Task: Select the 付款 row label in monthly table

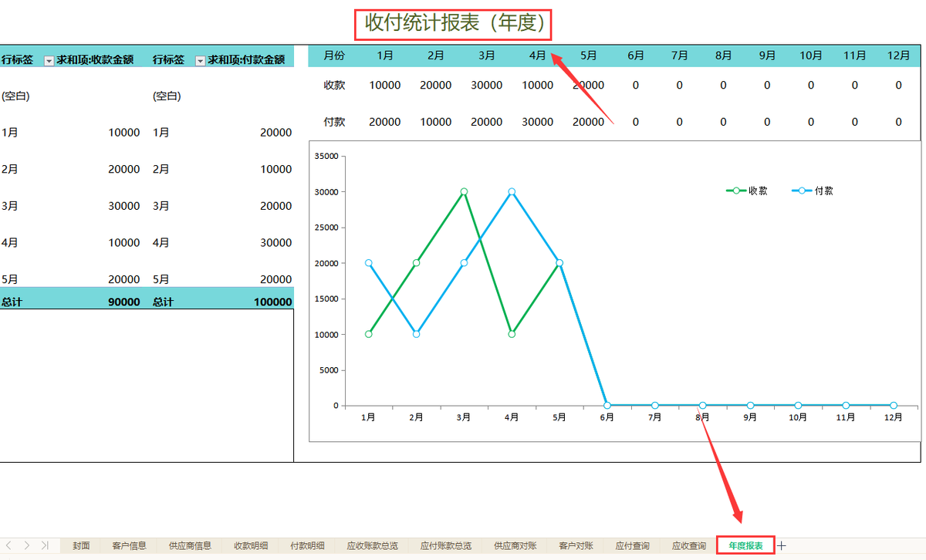Action: [334, 121]
